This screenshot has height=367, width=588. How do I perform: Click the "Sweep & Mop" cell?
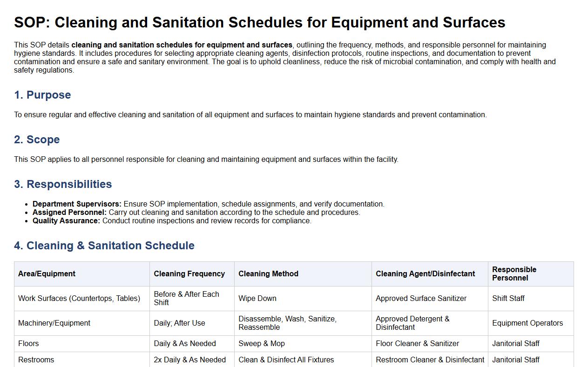coord(261,343)
